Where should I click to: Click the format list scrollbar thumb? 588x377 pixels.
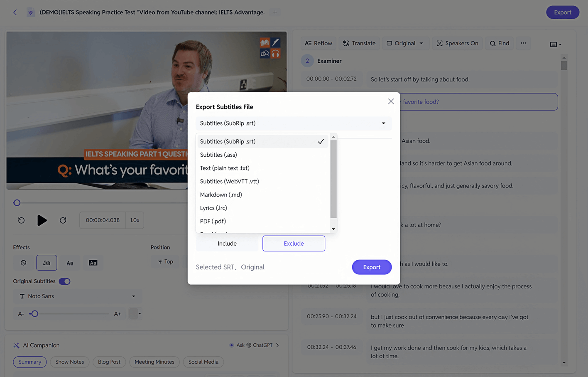point(333,179)
